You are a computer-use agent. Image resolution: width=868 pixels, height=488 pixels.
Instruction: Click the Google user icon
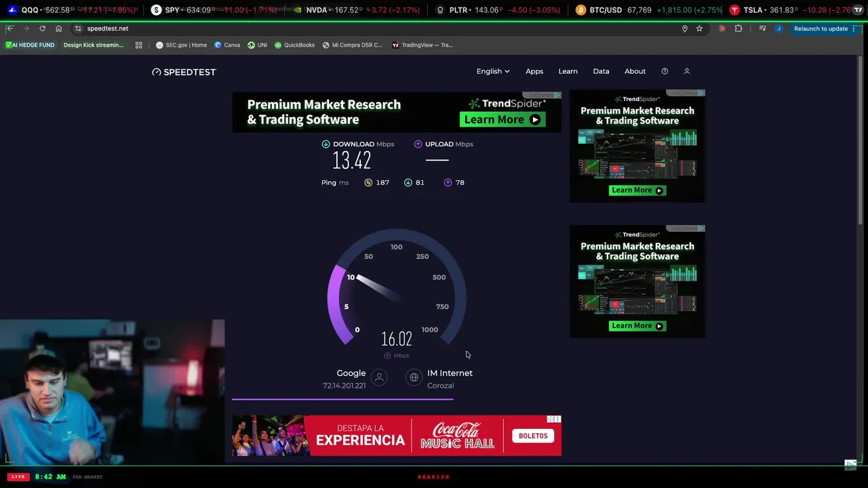click(379, 378)
